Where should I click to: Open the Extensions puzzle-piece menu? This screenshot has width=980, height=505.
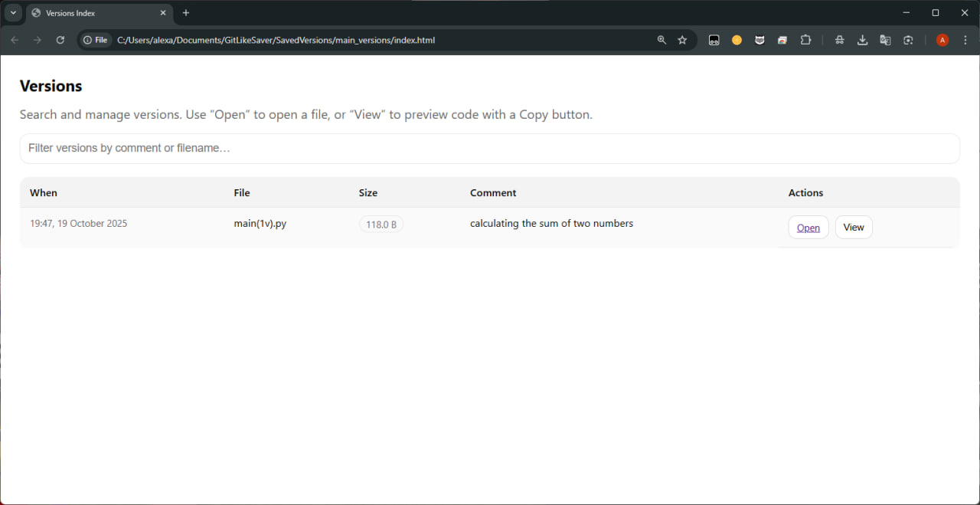tap(805, 40)
